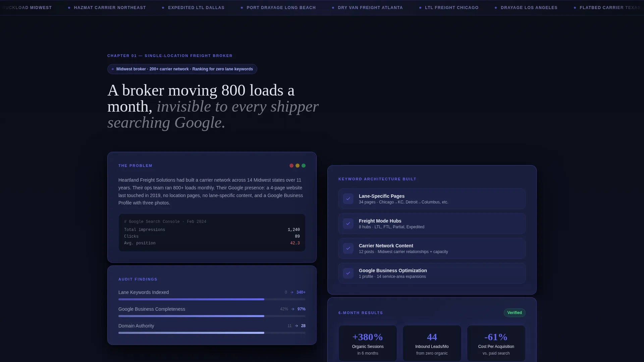The height and width of the screenshot is (362, 644).
Task: Click the checkmark icon beside Google Business Optimization
Action: coord(348,273)
